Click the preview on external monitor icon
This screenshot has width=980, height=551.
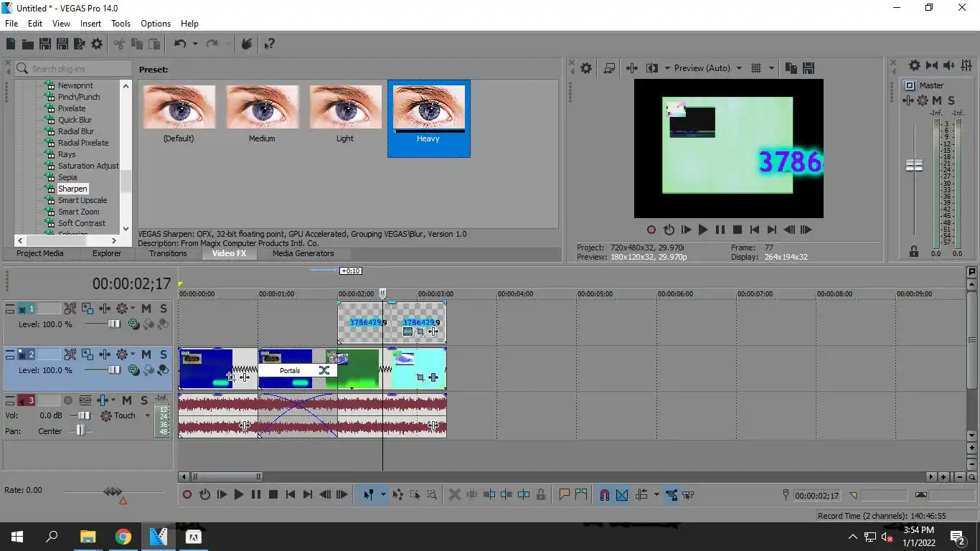609,68
